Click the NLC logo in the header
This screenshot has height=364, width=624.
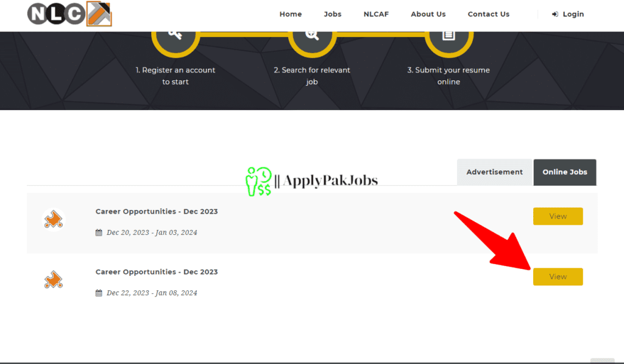pos(69,14)
